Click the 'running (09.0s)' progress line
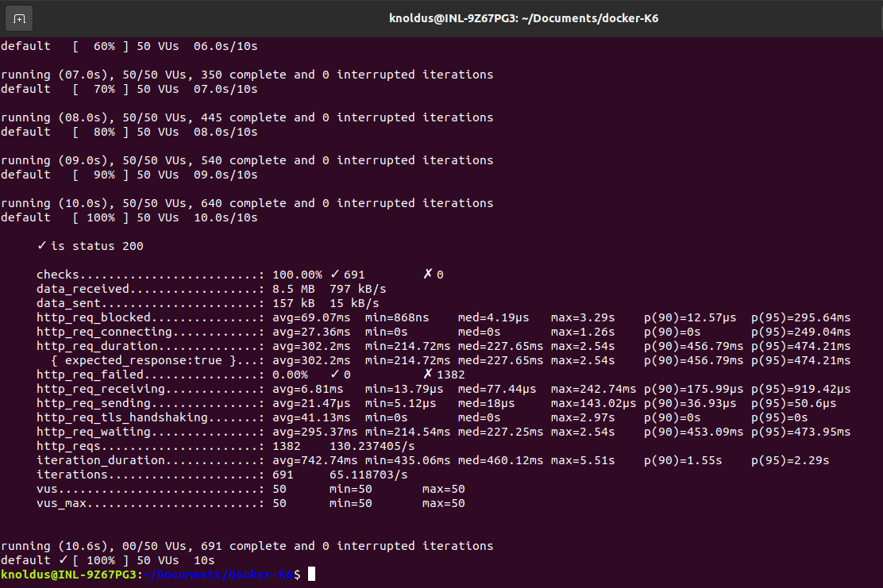This screenshot has width=883, height=588. (x=247, y=160)
